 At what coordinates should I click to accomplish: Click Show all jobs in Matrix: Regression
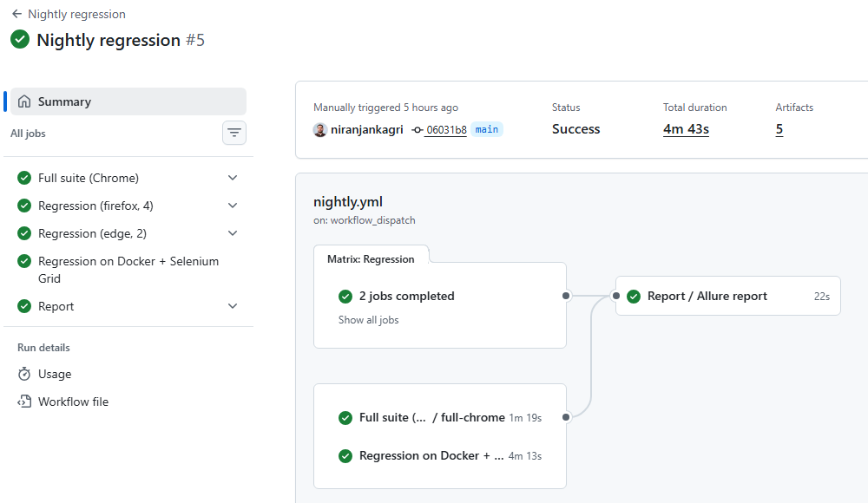(369, 320)
